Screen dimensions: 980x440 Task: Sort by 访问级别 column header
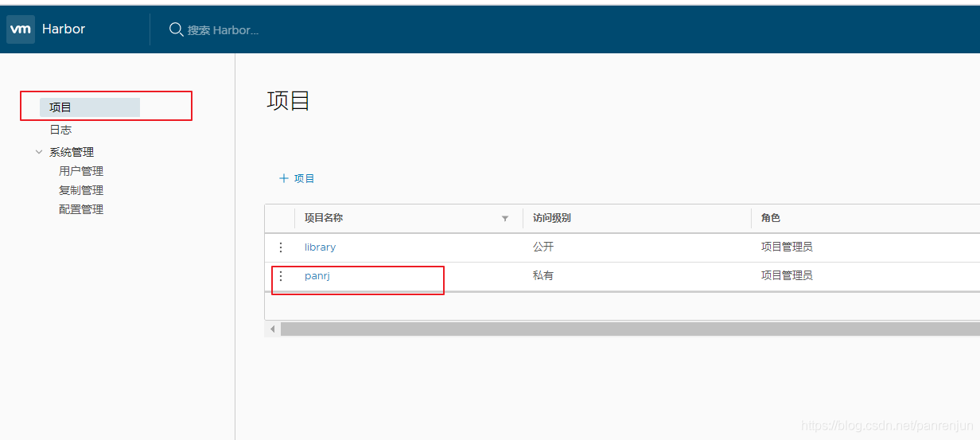[552, 218]
